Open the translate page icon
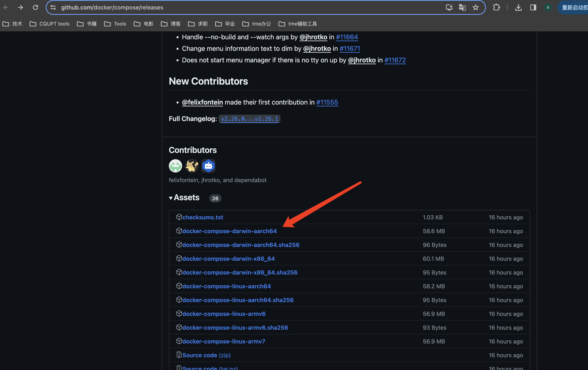588x370 pixels. pos(462,7)
